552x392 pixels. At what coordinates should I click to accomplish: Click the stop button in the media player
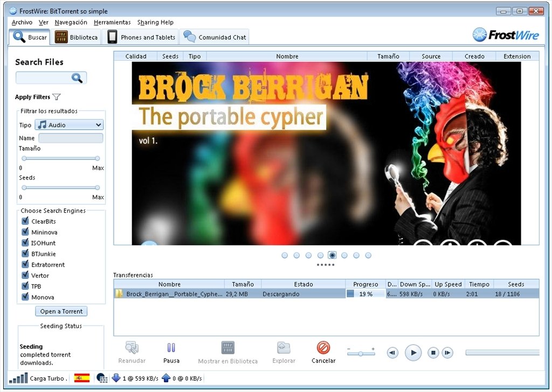[433, 353]
